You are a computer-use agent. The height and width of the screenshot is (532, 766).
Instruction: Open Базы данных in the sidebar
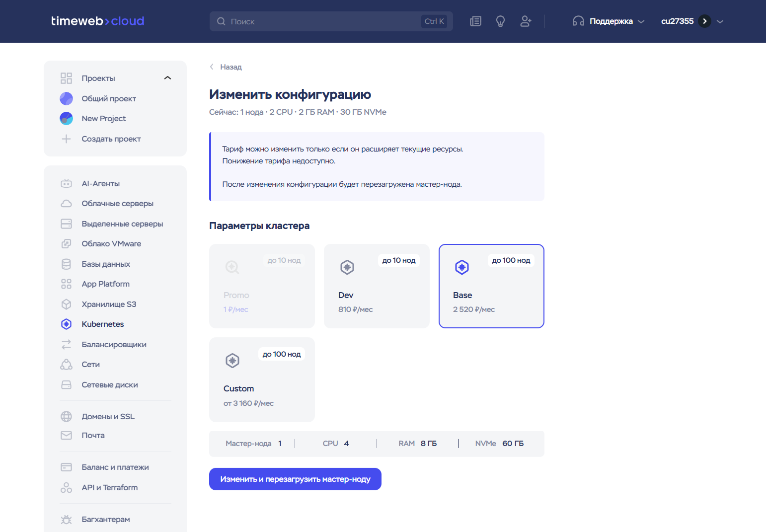point(105,264)
